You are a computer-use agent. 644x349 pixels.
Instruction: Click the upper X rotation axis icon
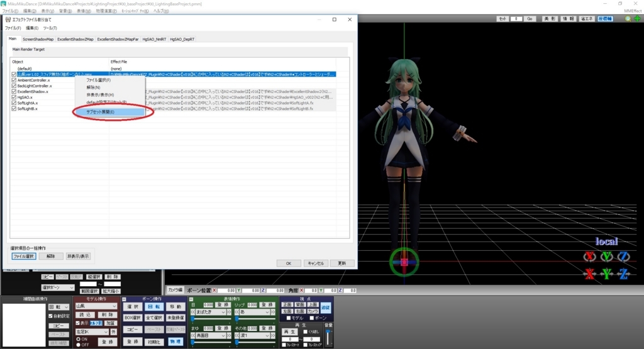pyautogui.click(x=590, y=257)
